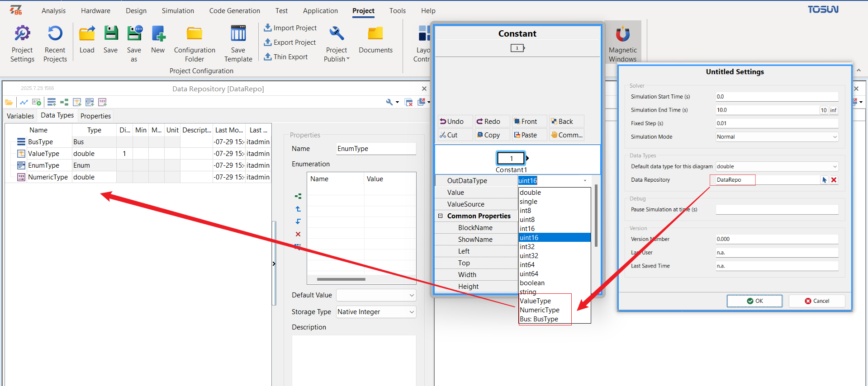Open the Simulation menu
868x386 pixels.
click(178, 11)
